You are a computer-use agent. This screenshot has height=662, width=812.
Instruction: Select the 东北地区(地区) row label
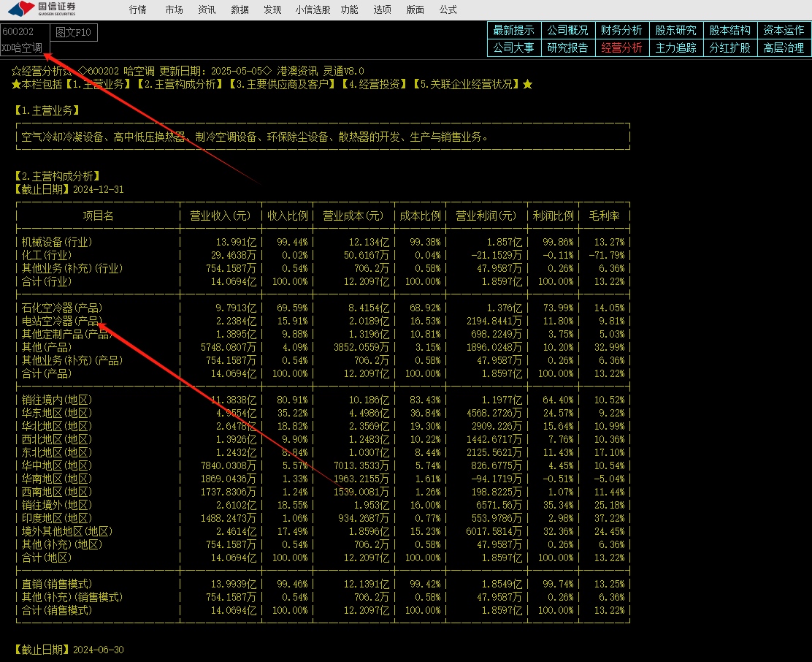(x=57, y=452)
